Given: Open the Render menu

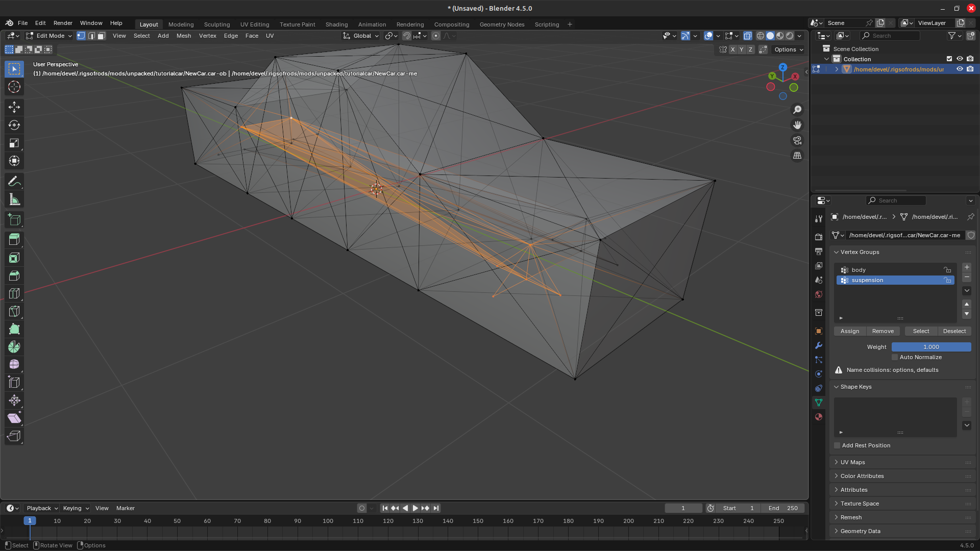Looking at the screenshot, I should point(63,23).
